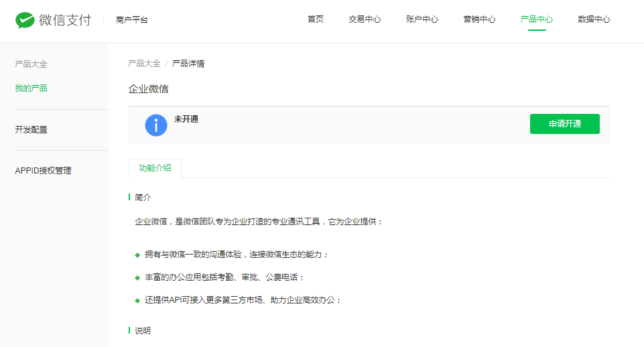Click the 企业微信 page title
644x347 pixels.
[148, 89]
